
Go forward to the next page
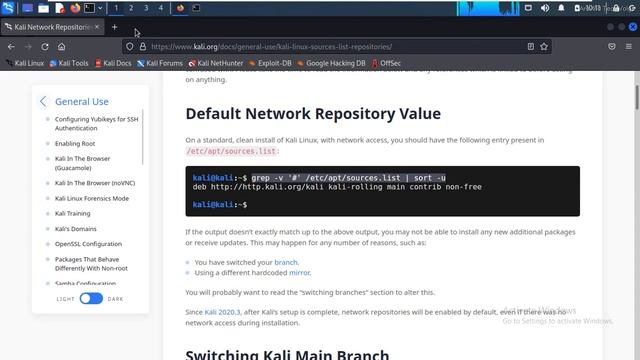pos(28,47)
